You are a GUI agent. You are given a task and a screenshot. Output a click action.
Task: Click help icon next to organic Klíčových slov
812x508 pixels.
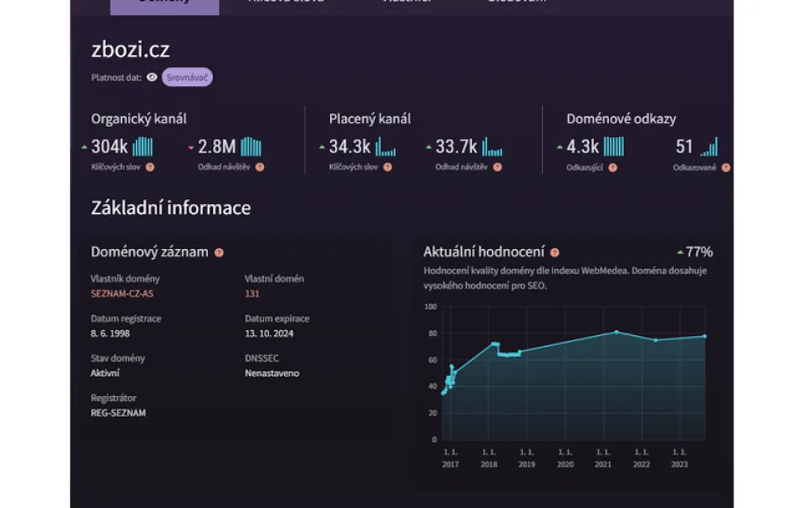[150, 167]
